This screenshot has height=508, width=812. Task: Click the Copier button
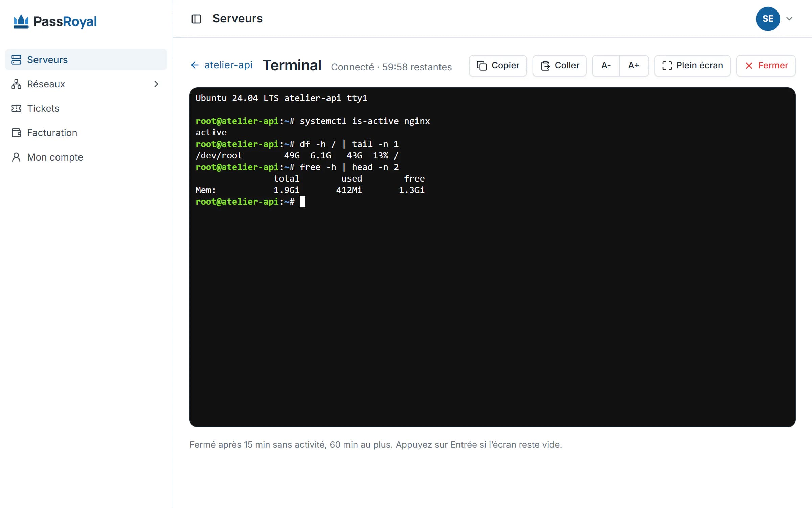pos(498,65)
